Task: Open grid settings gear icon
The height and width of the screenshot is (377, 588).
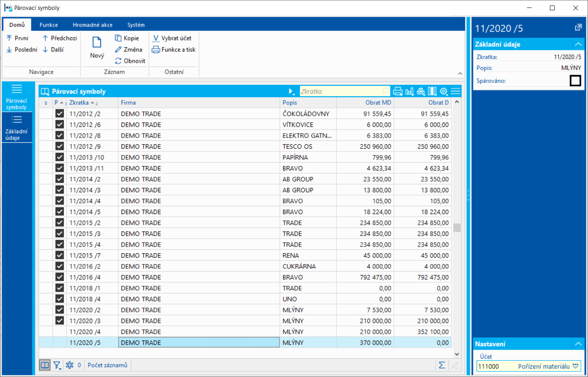Action: pyautogui.click(x=444, y=92)
